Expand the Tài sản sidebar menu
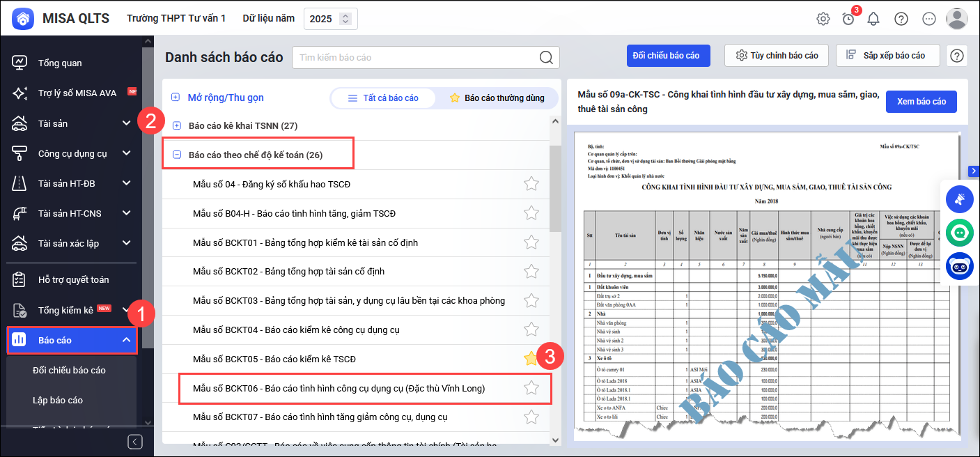980x457 pixels. (x=126, y=123)
